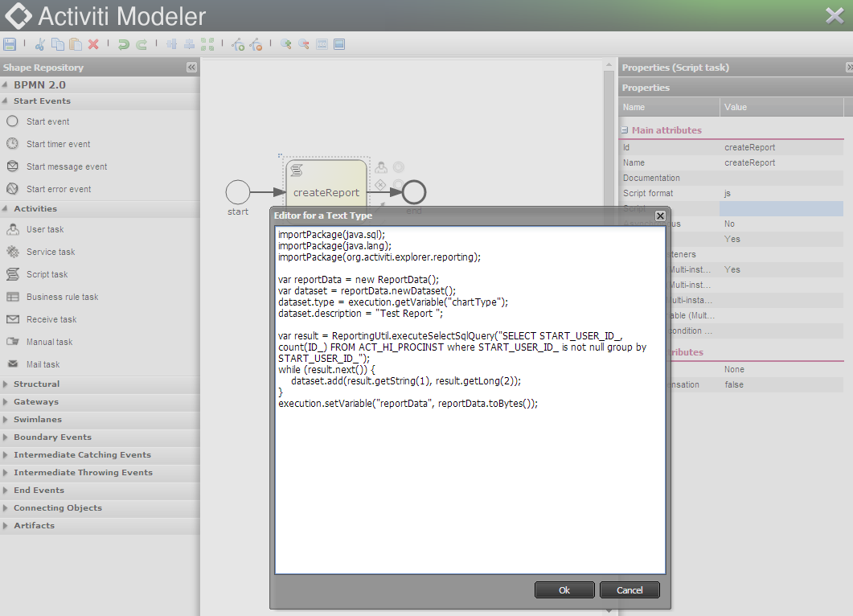Screen dimensions: 853x616
Task: Close the Activiti Modeler with the top X
Action: click(835, 16)
